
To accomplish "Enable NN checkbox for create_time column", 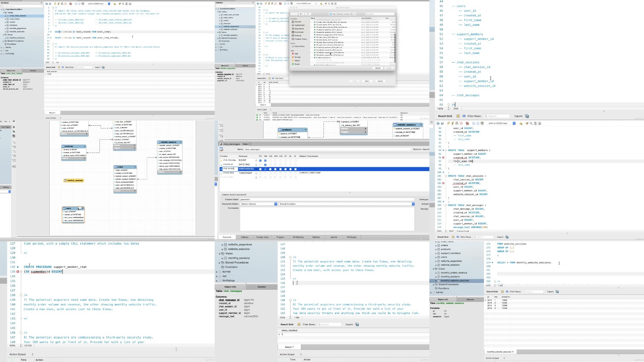I will tap(265, 173).
